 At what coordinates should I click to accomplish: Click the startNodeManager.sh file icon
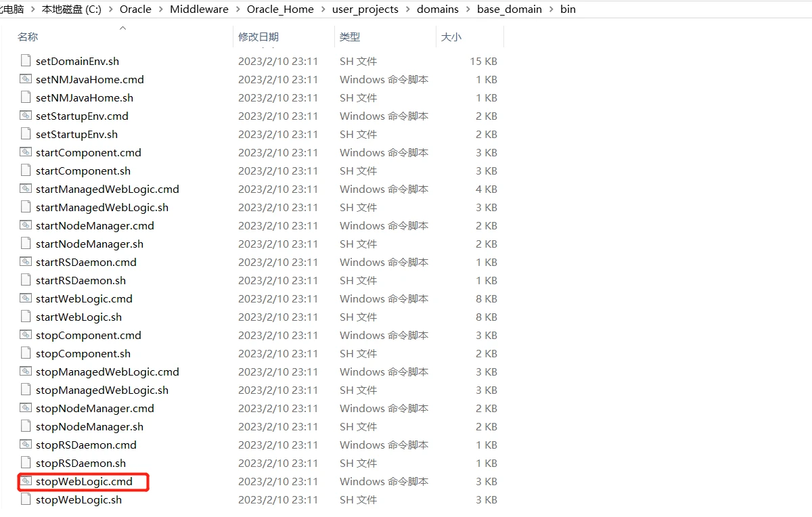(26, 244)
